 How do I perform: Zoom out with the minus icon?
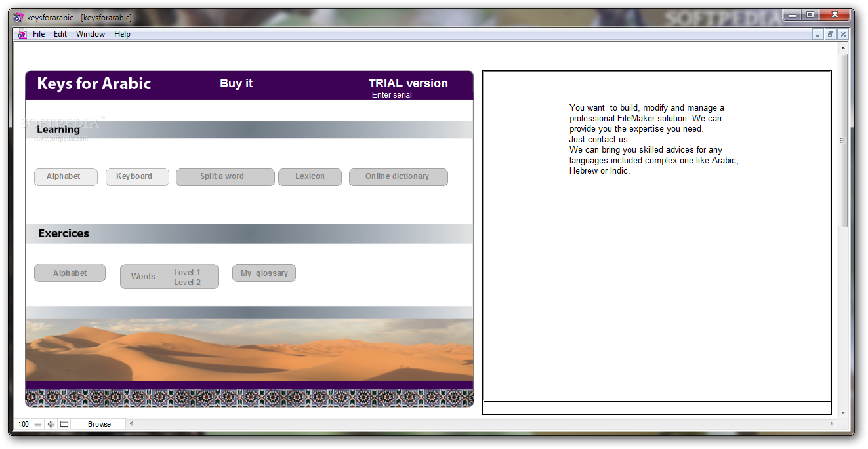coord(38,424)
